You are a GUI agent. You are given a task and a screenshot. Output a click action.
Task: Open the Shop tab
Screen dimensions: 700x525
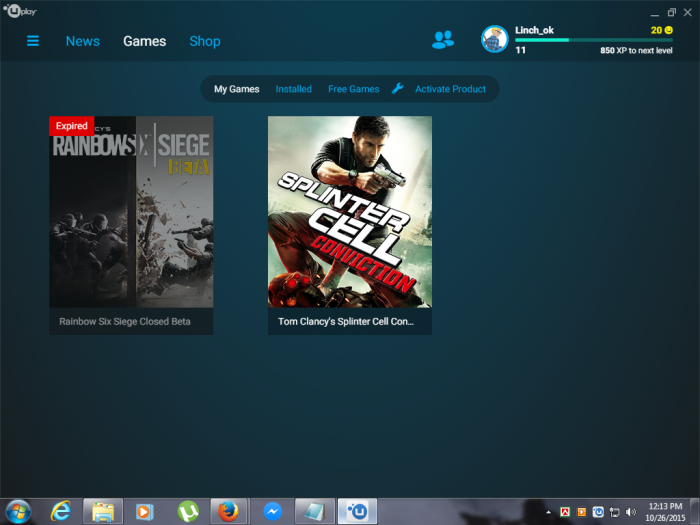click(x=205, y=41)
